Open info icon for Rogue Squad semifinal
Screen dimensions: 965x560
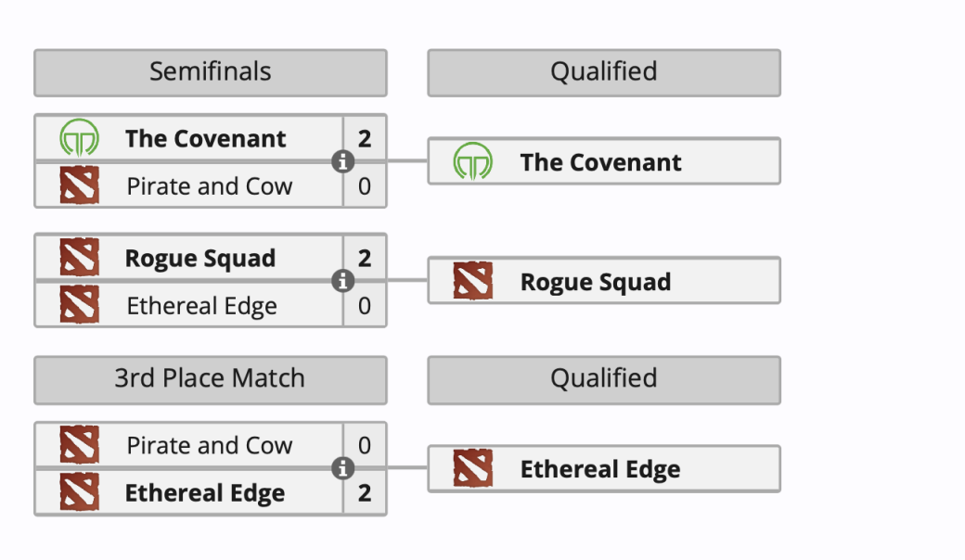[x=342, y=280]
